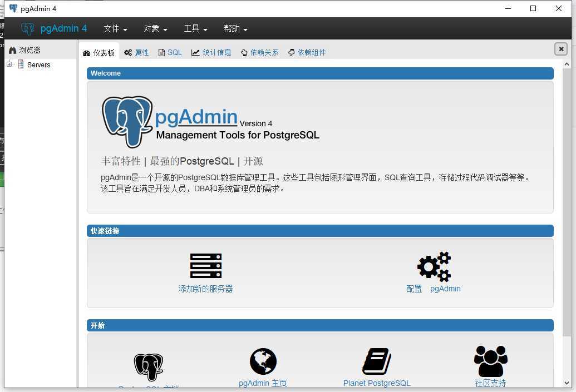The height and width of the screenshot is (392, 576).
Task: Select the Servers tree item
Action: (38, 65)
